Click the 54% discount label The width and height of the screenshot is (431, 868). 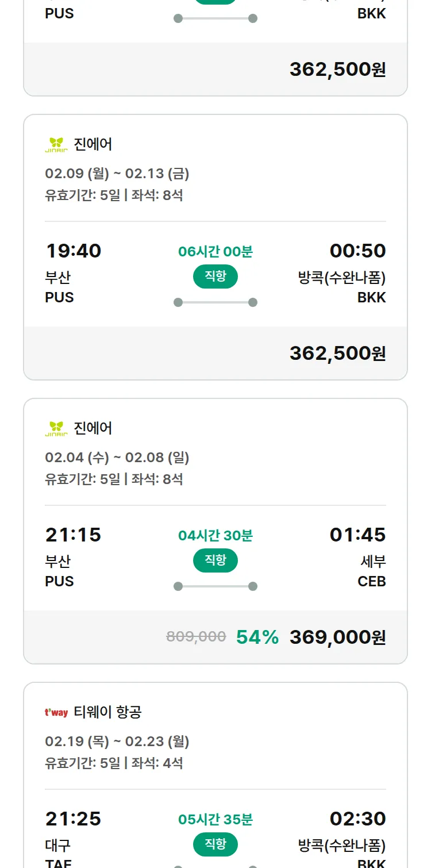[257, 637]
